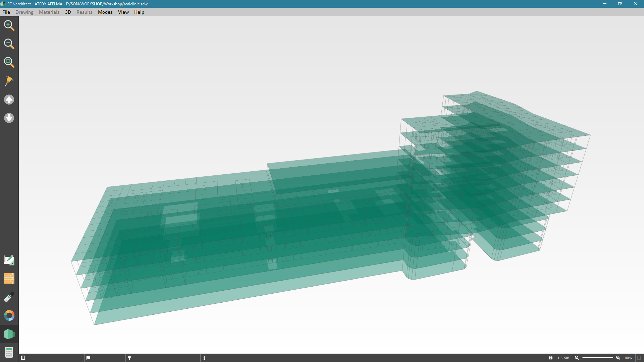Open the Modes menu

pos(105,12)
